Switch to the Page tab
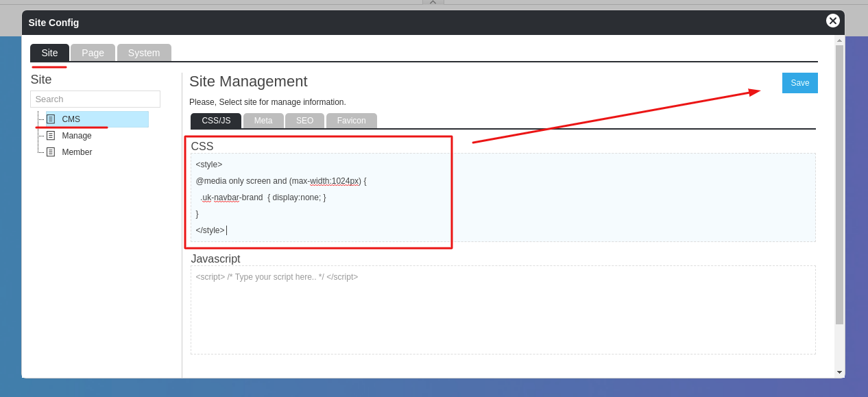Image resolution: width=868 pixels, height=397 pixels. (93, 53)
